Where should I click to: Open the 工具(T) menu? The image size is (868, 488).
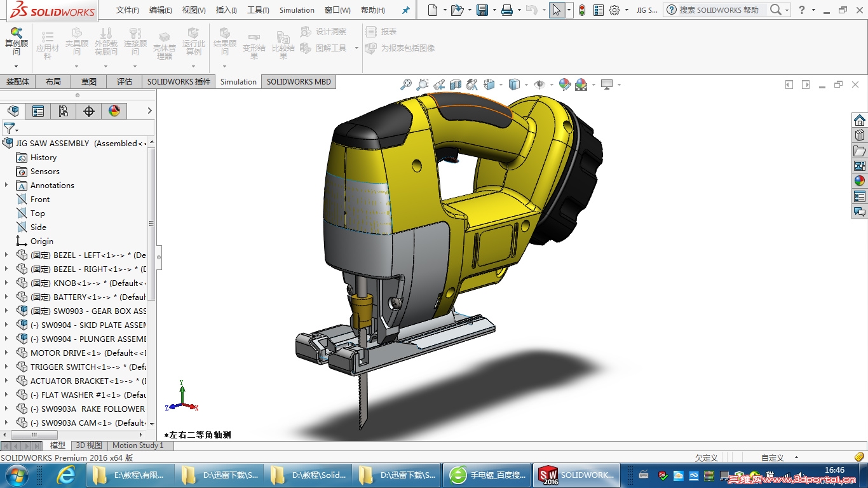coord(258,10)
